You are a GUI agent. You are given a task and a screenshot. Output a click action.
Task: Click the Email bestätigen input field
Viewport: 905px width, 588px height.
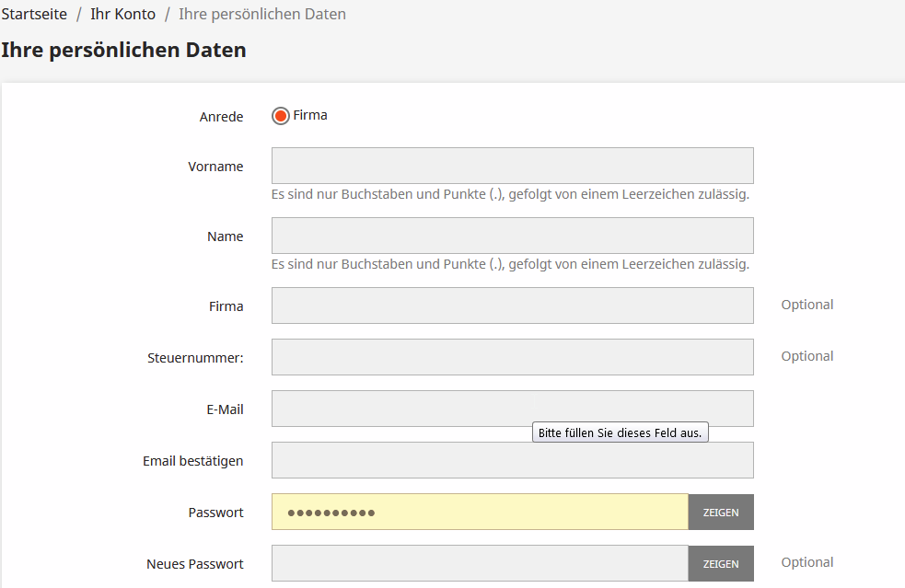(x=512, y=460)
